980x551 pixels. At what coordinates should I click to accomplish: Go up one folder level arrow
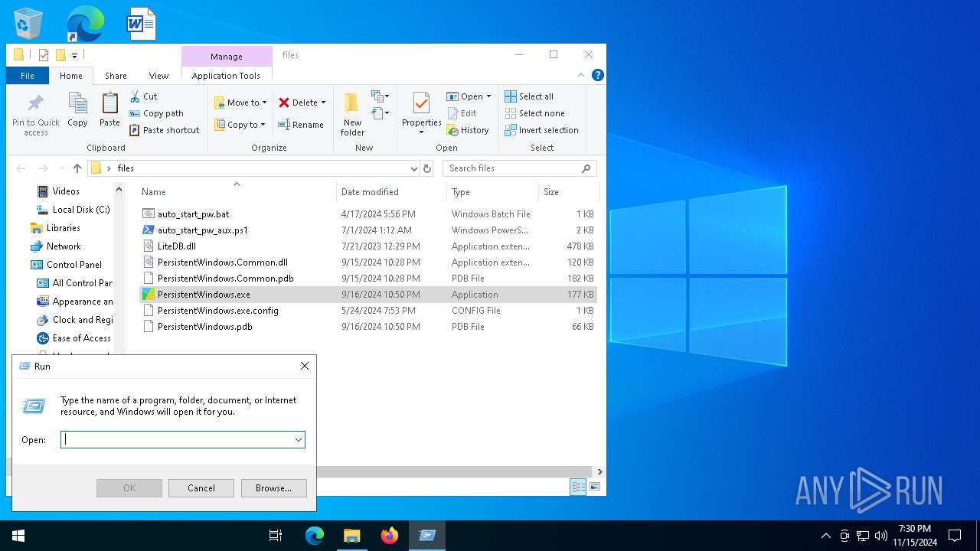77,168
